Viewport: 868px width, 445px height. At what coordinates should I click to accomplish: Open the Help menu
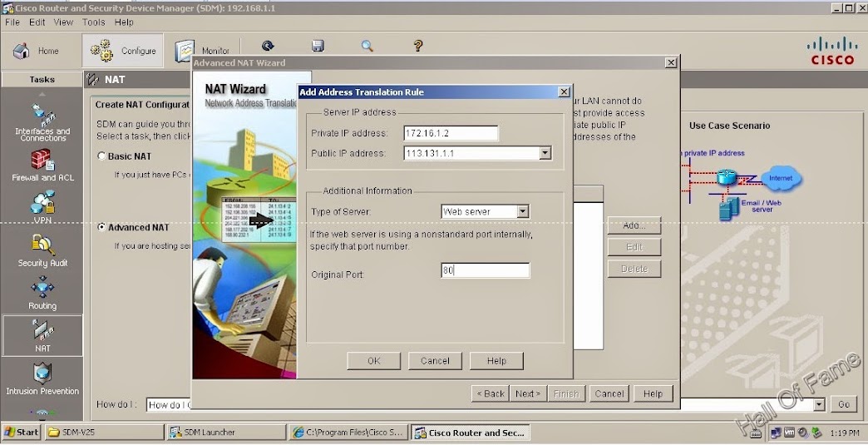point(124,22)
